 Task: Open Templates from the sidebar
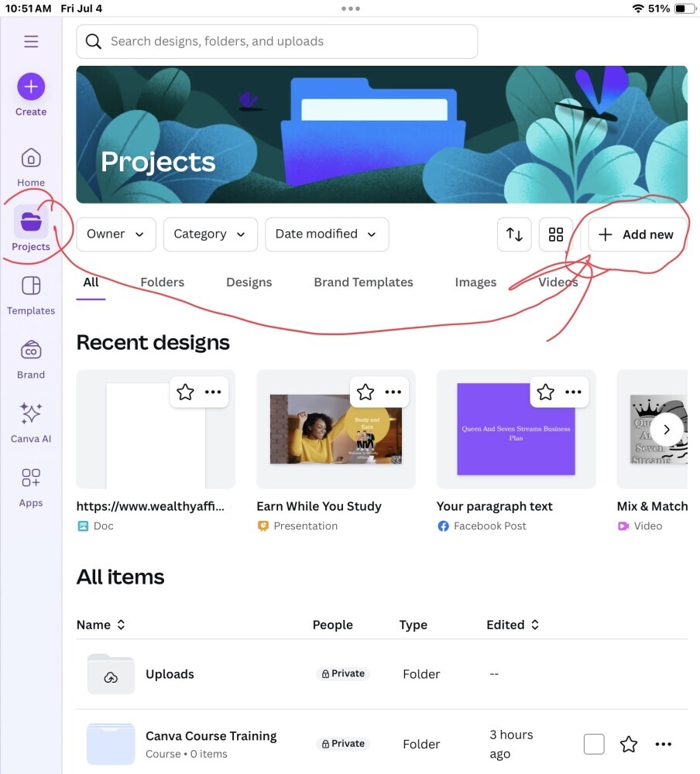pos(31,295)
